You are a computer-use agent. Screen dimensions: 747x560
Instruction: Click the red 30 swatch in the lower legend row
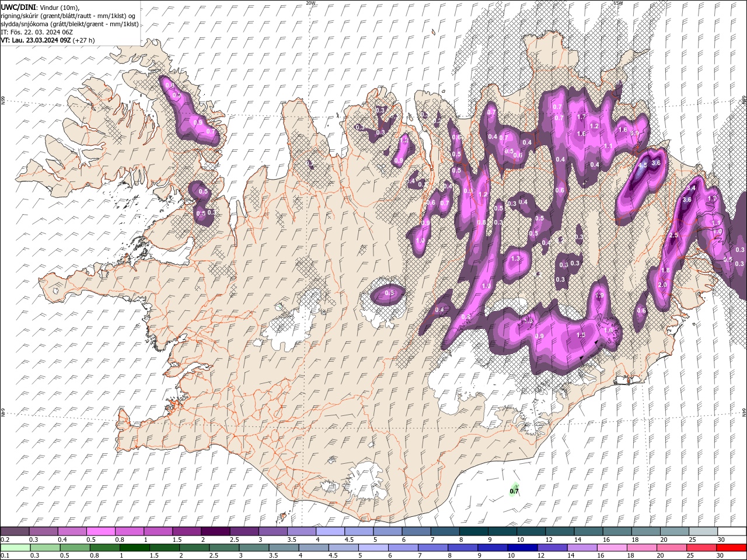pyautogui.click(x=731, y=548)
